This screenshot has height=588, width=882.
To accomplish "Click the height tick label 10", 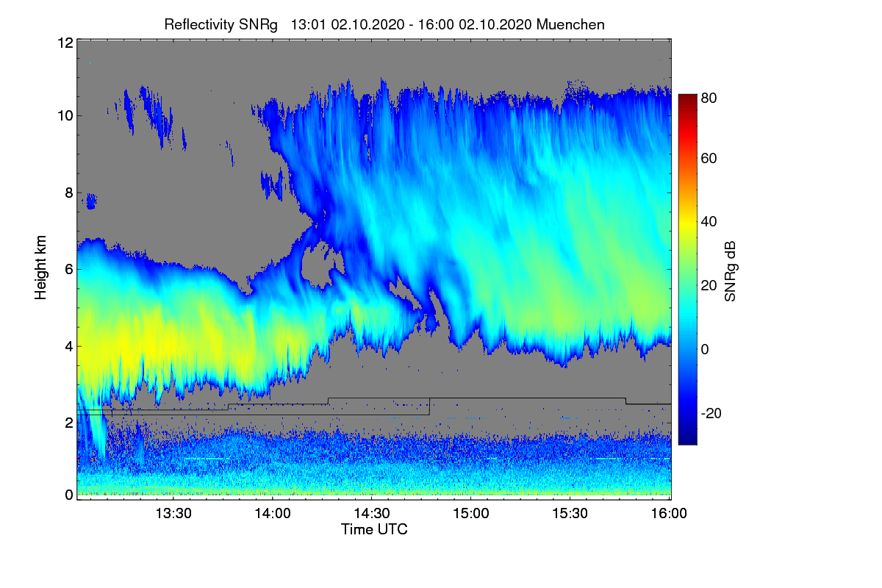I will click(65, 115).
